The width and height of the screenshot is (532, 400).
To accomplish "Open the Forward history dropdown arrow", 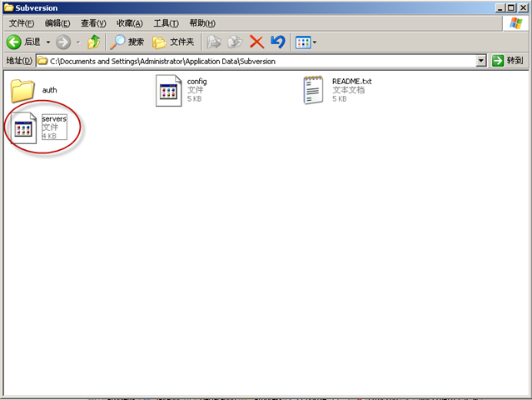I will pos(78,42).
